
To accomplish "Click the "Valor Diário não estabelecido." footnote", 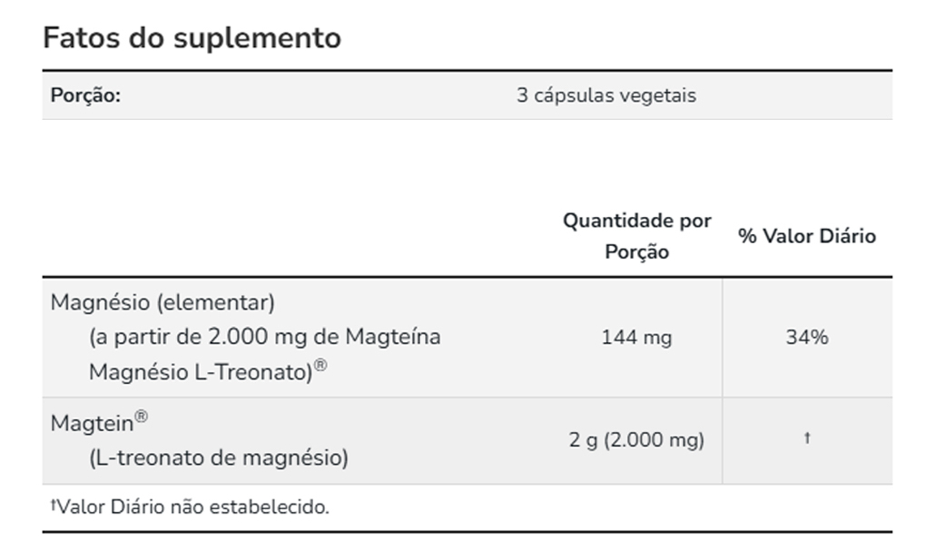I will click(193, 506).
